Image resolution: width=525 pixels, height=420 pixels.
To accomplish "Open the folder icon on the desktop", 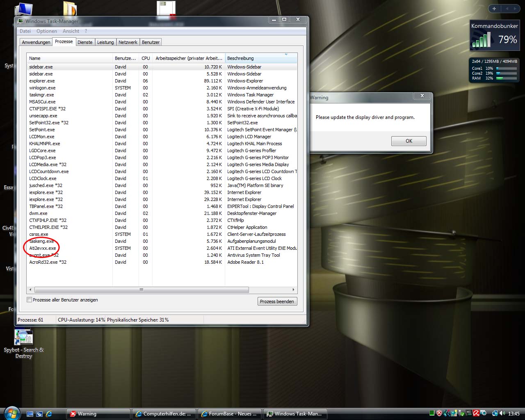I will [71, 8].
